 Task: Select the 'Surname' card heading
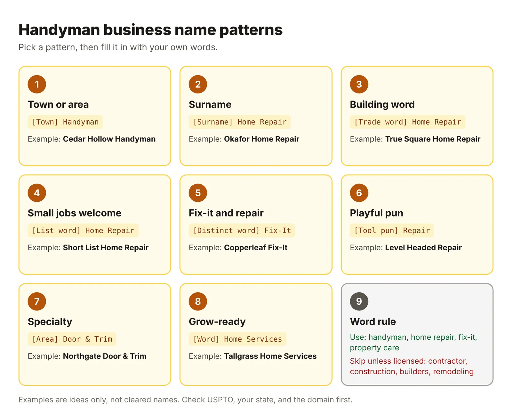coord(210,104)
